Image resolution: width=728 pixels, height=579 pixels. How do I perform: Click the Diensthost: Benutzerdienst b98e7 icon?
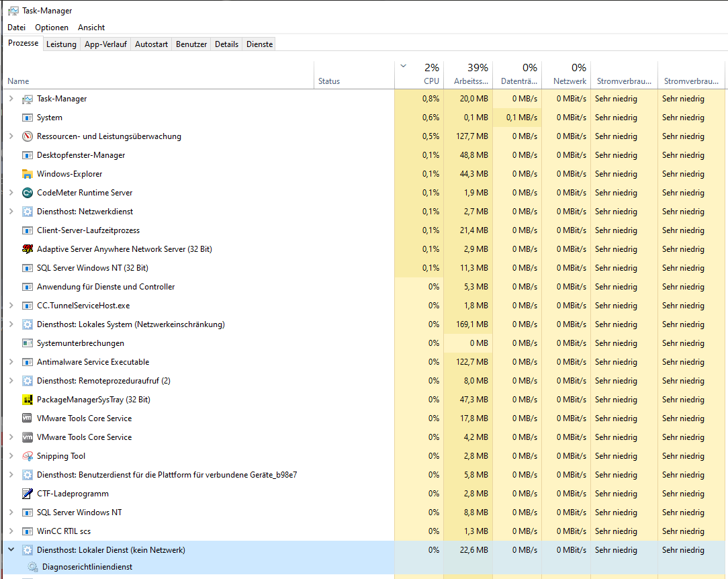[28, 475]
